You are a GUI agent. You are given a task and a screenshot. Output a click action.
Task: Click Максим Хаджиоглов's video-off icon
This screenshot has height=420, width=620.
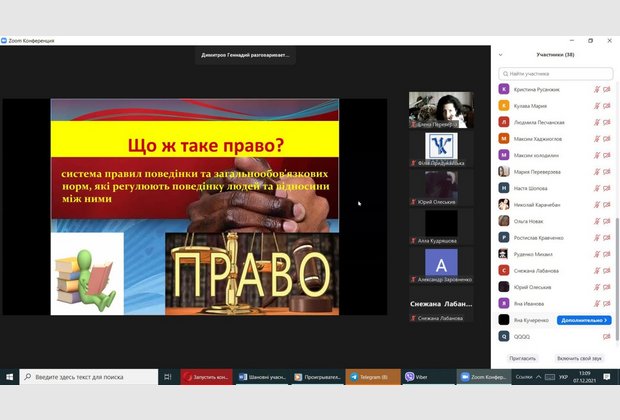point(607,139)
